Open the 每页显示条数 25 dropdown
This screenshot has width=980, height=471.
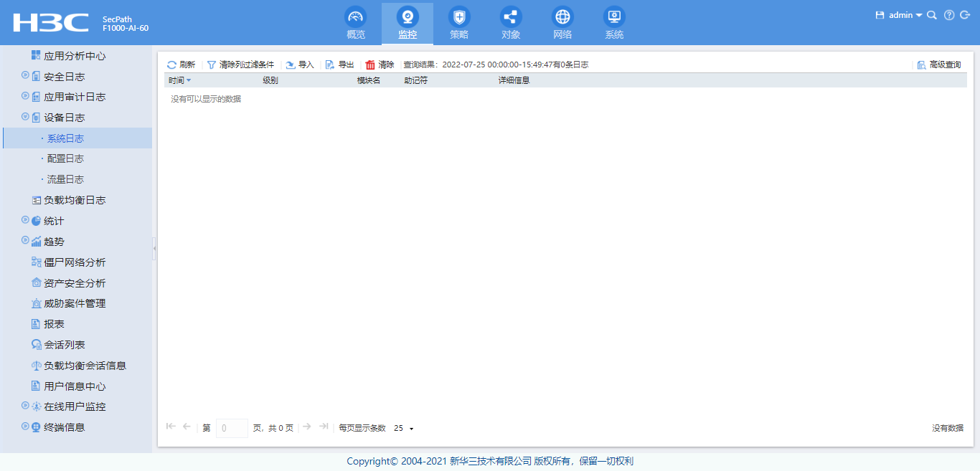[404, 428]
